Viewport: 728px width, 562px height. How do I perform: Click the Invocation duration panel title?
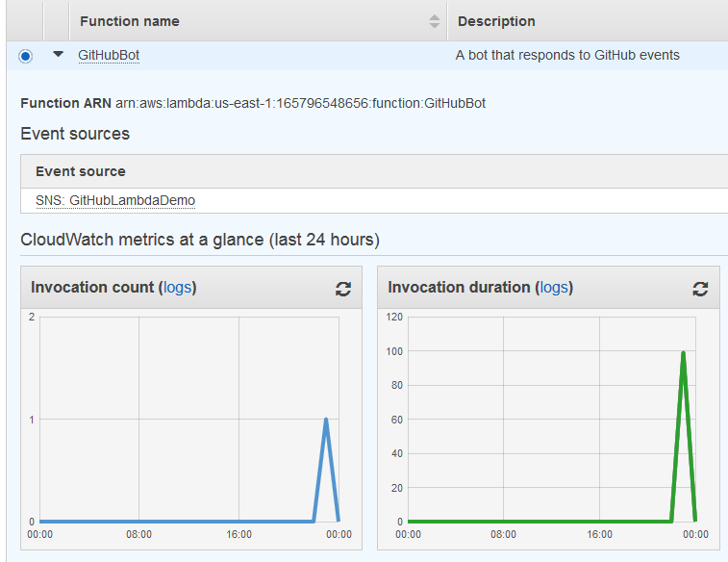pos(459,288)
